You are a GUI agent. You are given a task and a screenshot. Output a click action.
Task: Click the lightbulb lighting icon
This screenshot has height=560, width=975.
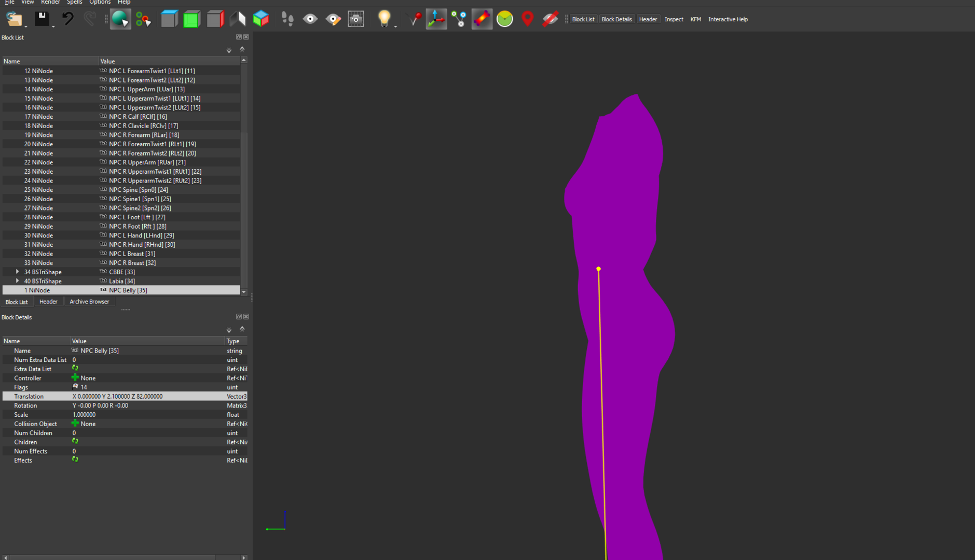pyautogui.click(x=383, y=19)
